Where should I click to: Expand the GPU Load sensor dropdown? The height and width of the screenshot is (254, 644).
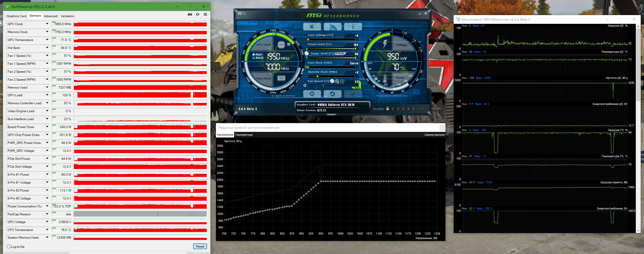(47, 95)
